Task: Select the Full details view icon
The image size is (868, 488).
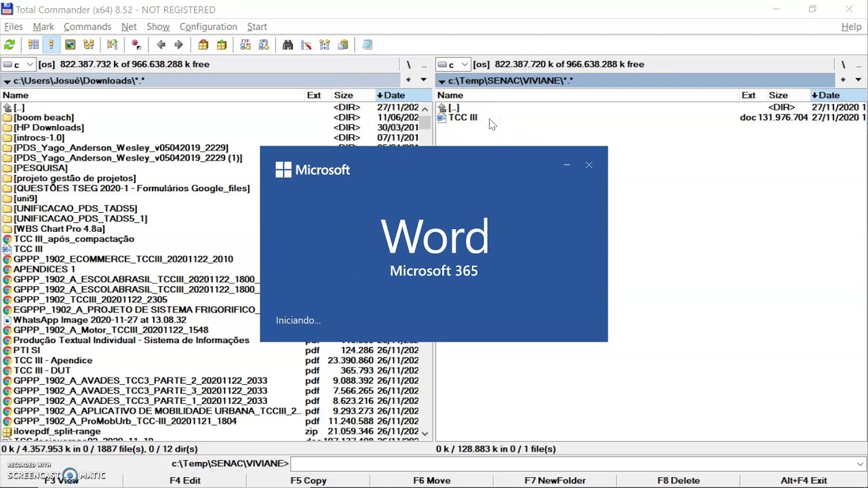Action: (x=51, y=45)
